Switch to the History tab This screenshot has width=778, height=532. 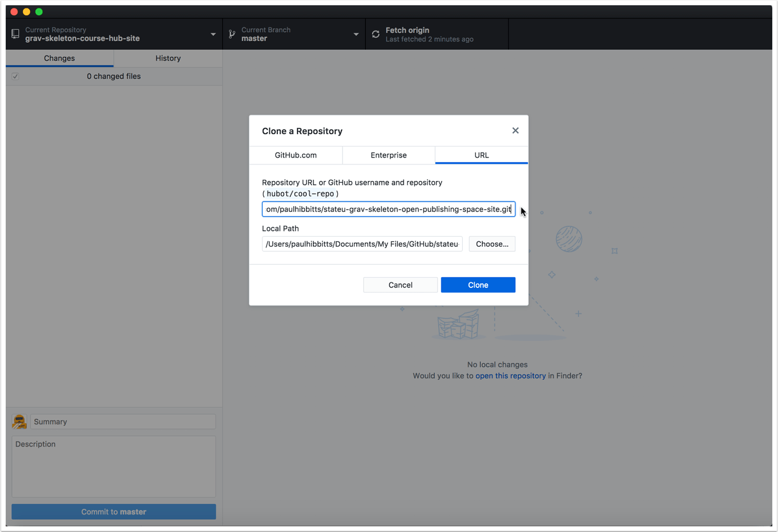(x=167, y=58)
